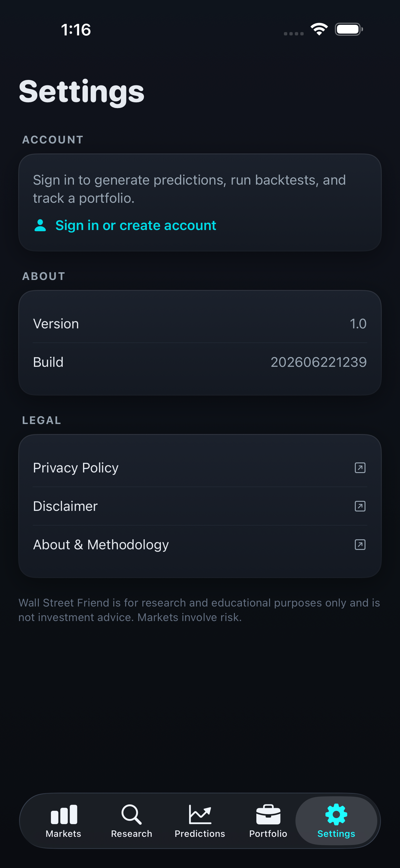Tap the Settings gear icon
Viewport: 400px width, 868px height.
336,814
